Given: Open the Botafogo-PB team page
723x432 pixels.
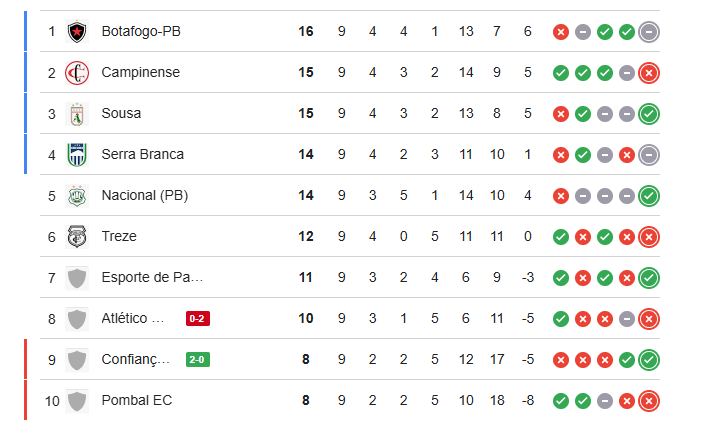Looking at the screenshot, I should (x=141, y=32).
